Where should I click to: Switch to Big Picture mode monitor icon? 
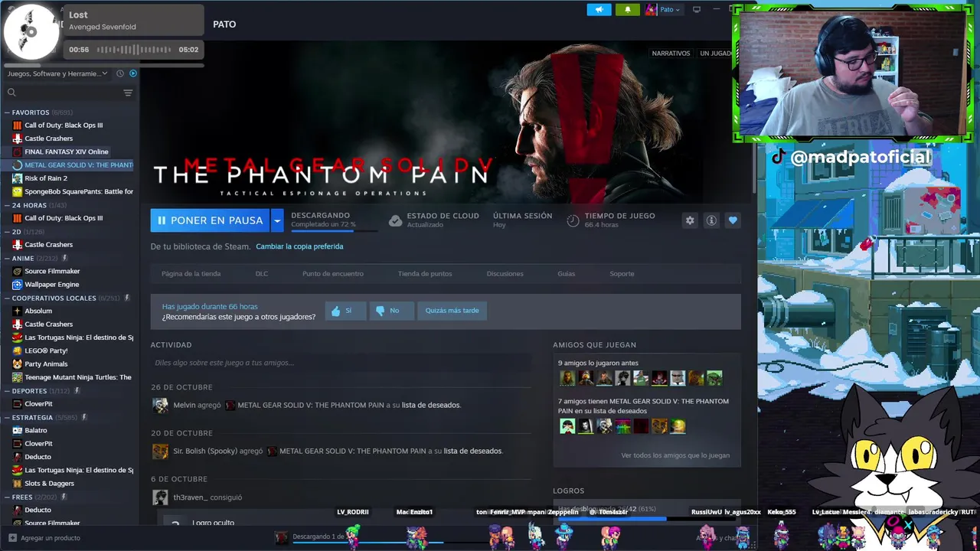[696, 9]
